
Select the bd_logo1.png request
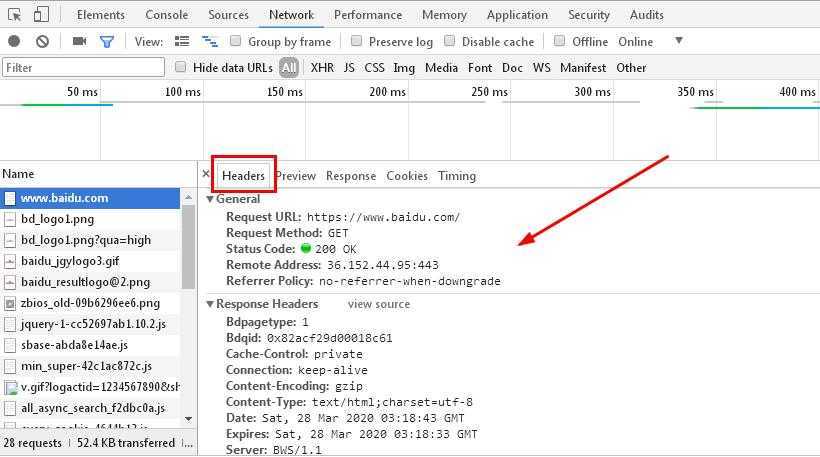[x=90, y=219]
